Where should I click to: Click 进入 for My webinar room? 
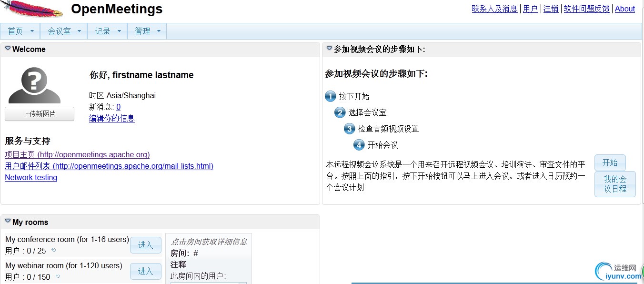click(x=146, y=271)
